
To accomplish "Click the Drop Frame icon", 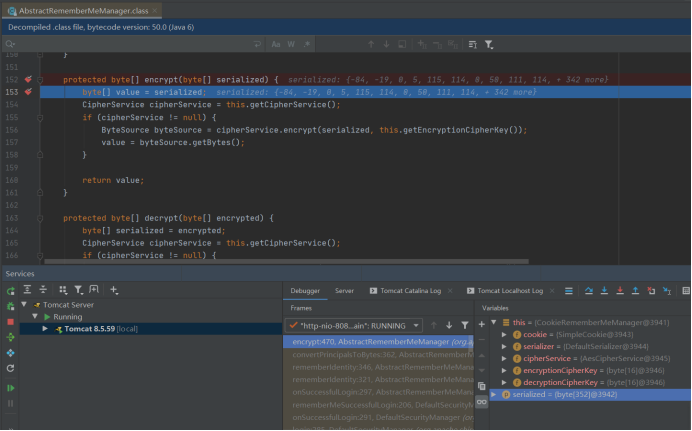I will click(651, 291).
